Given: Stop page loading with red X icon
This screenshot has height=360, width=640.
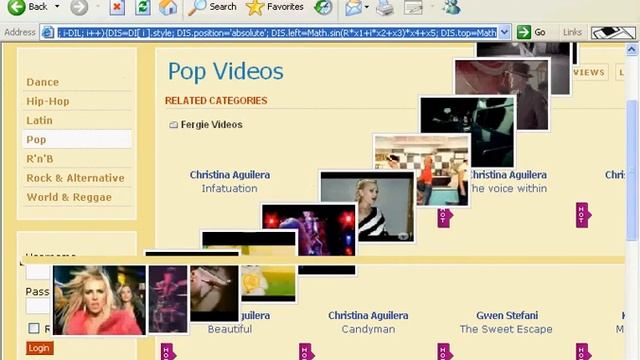Looking at the screenshot, I should [117, 7].
